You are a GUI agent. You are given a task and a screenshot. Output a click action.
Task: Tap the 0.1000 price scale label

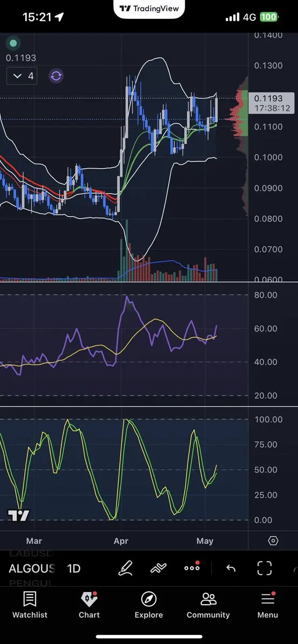268,158
